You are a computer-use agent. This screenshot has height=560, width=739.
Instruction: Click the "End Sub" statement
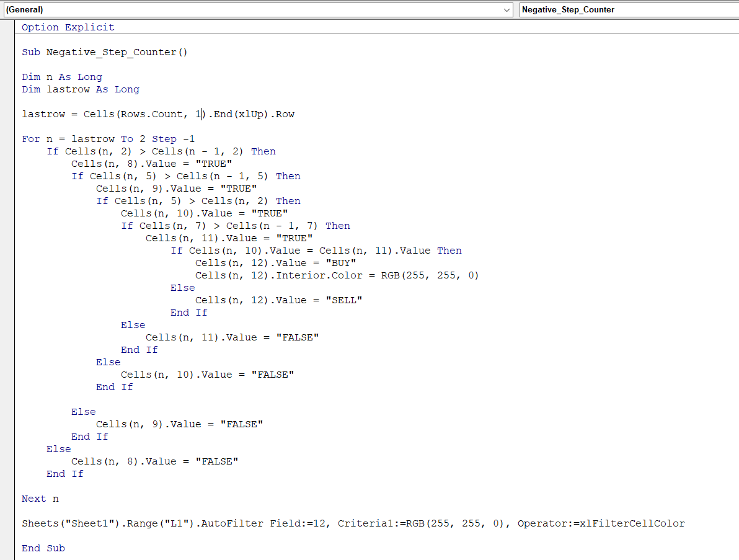(43, 548)
